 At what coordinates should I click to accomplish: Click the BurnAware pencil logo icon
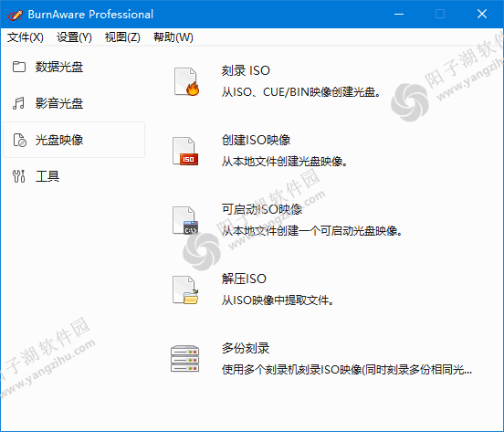[x=16, y=15]
